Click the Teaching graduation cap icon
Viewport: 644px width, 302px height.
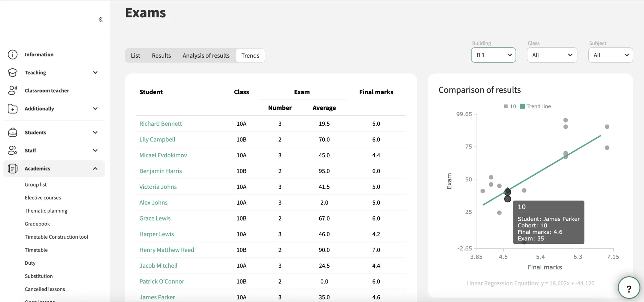(13, 73)
